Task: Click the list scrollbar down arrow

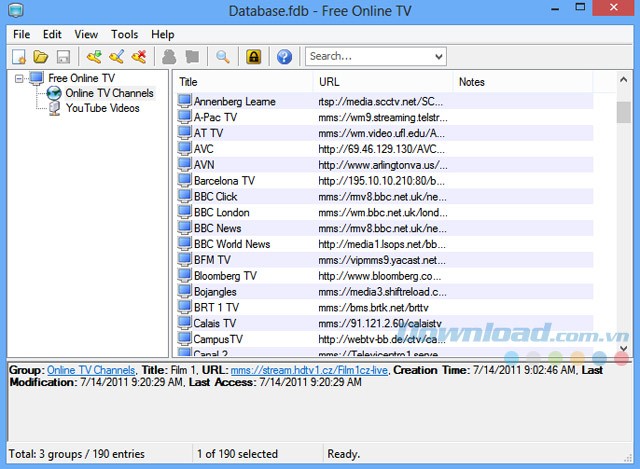Action: pyautogui.click(x=623, y=348)
